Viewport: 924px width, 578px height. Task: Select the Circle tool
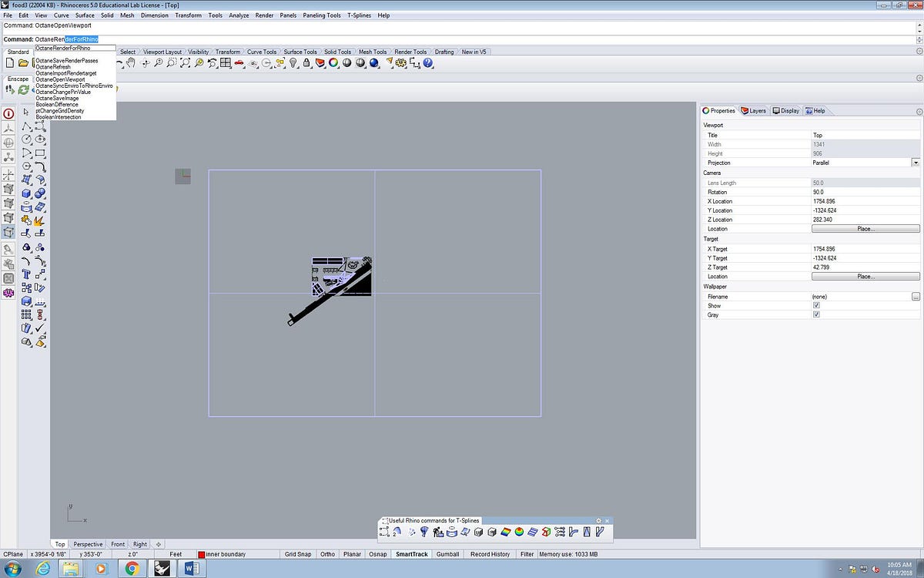(x=26, y=139)
